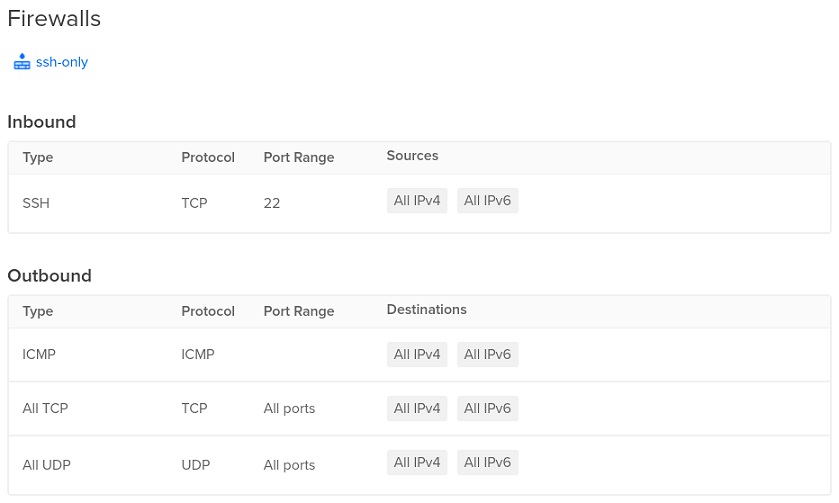Click the All IPv4 tag in ICMP row

pos(417,354)
